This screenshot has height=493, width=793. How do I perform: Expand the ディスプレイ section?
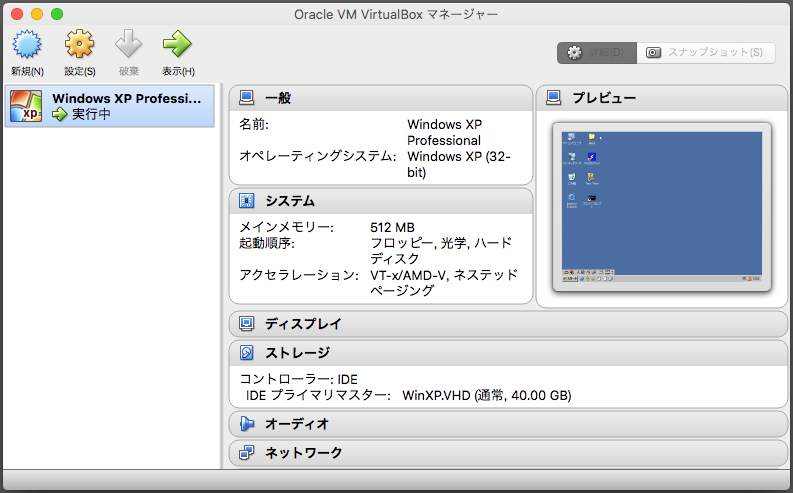(508, 324)
